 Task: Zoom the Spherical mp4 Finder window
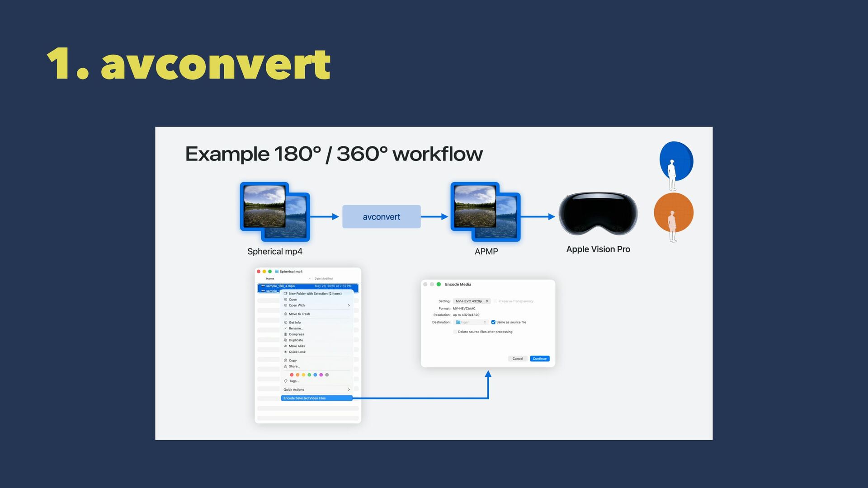coord(270,272)
